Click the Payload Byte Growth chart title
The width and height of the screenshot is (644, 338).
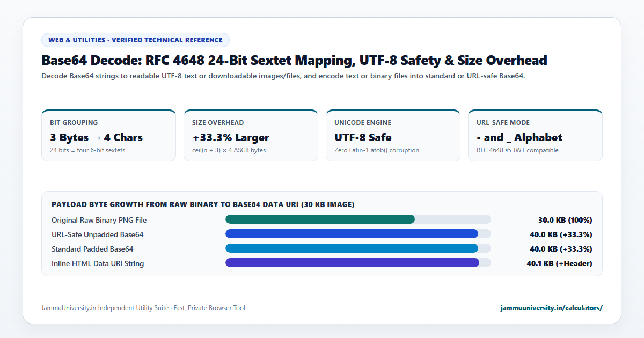pos(203,204)
